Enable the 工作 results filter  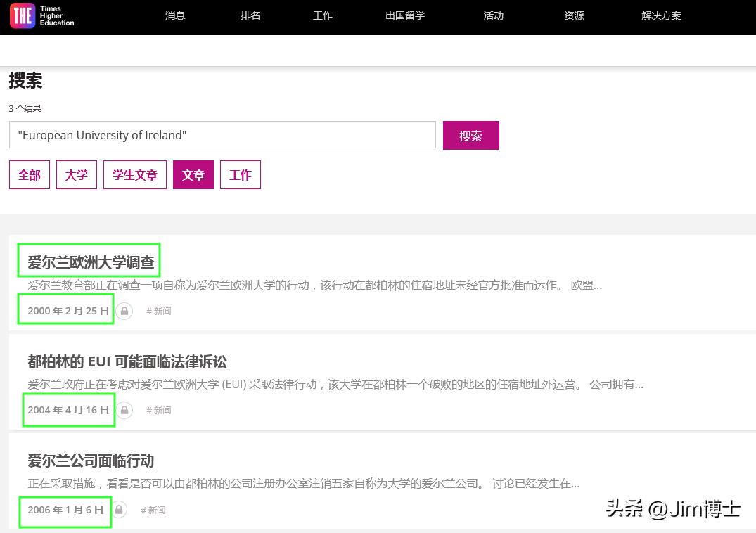[240, 174]
